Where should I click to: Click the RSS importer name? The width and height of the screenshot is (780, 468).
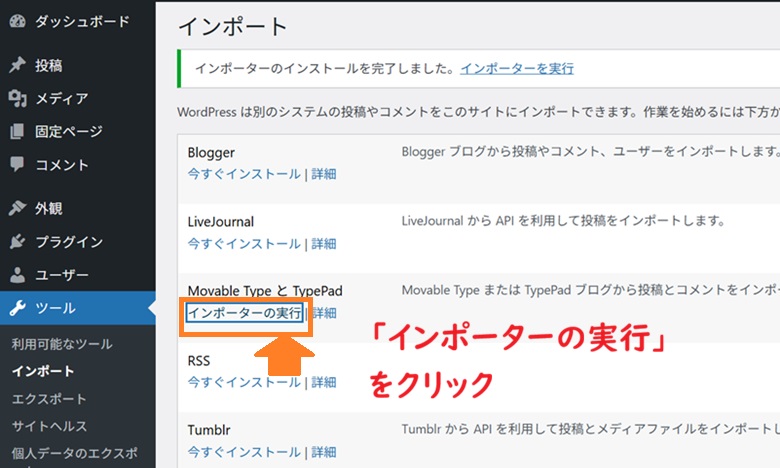click(198, 361)
